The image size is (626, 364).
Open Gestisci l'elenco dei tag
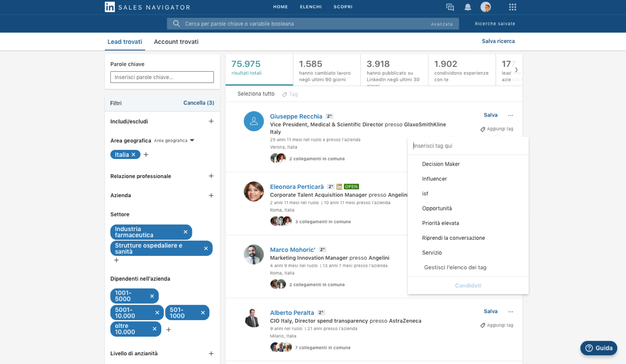click(455, 268)
